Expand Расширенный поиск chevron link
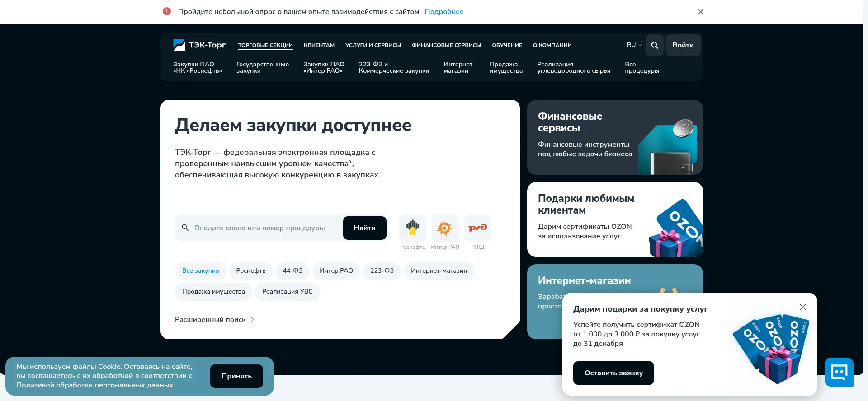This screenshot has height=401, width=868. [215, 320]
